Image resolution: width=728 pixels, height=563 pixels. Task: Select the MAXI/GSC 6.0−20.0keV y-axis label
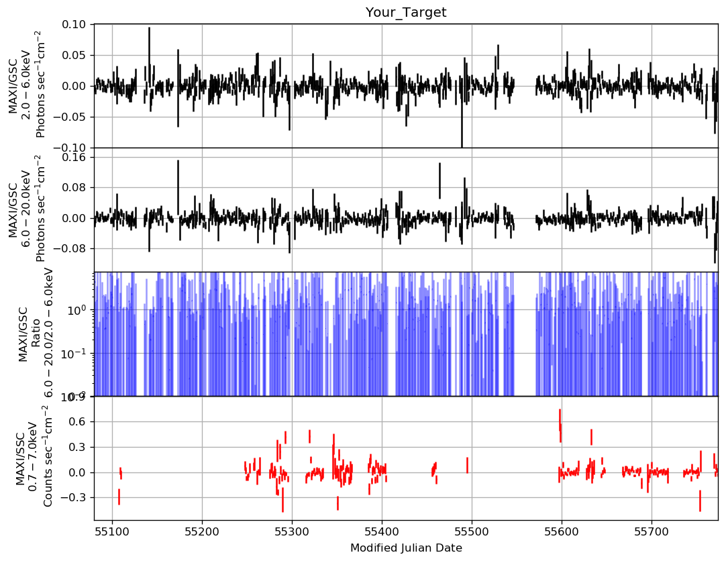[x=26, y=209]
